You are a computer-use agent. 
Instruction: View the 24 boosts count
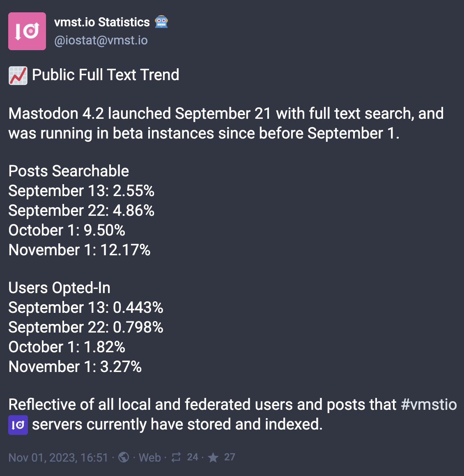(193, 457)
